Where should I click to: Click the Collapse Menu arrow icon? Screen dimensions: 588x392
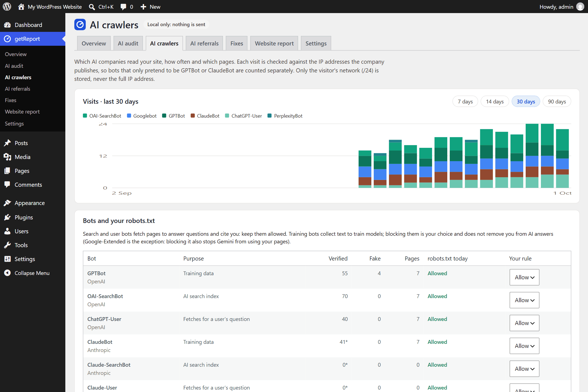tap(7, 273)
